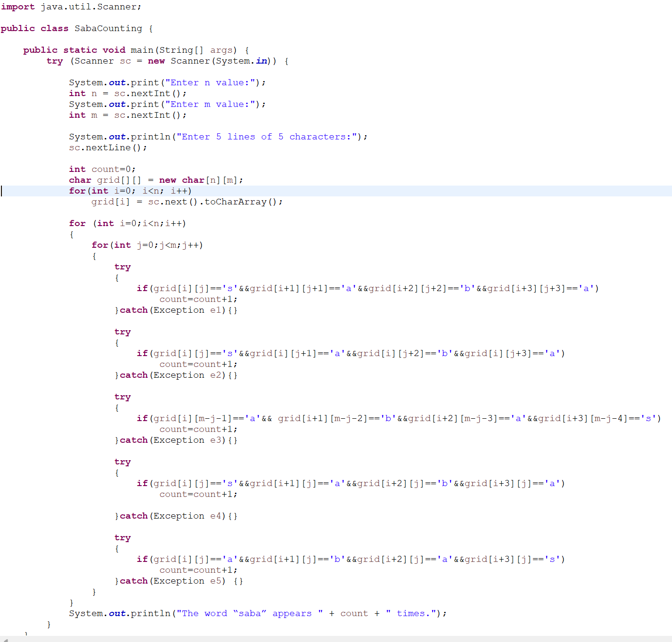Click the catch(Exception e3) handler
The width and height of the screenshot is (672, 642).
pyautogui.click(x=174, y=440)
